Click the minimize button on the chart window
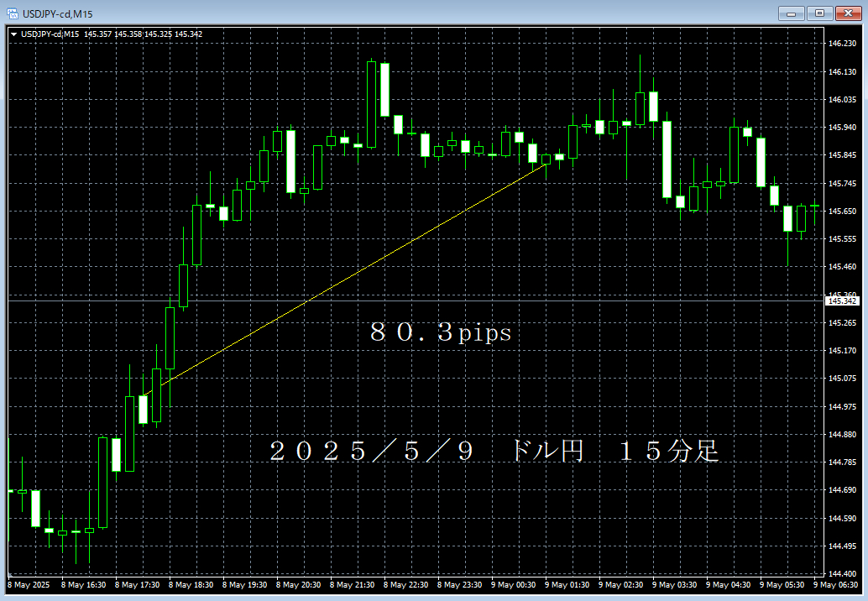Viewport: 868px width, 601px height. click(790, 13)
